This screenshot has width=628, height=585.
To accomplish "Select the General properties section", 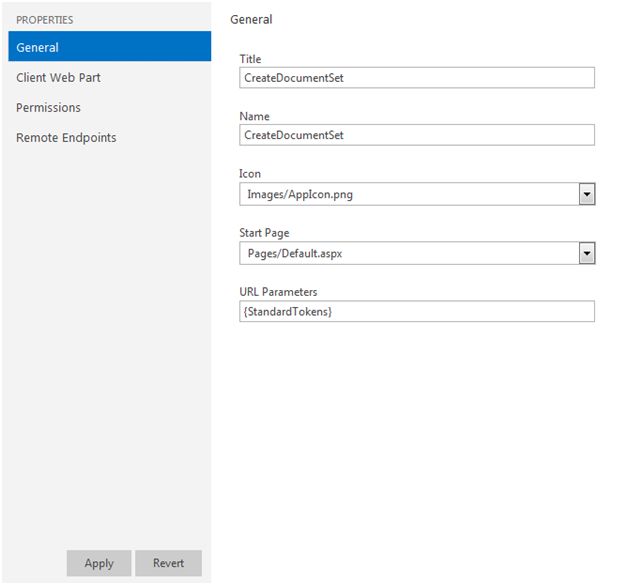I will (x=108, y=47).
